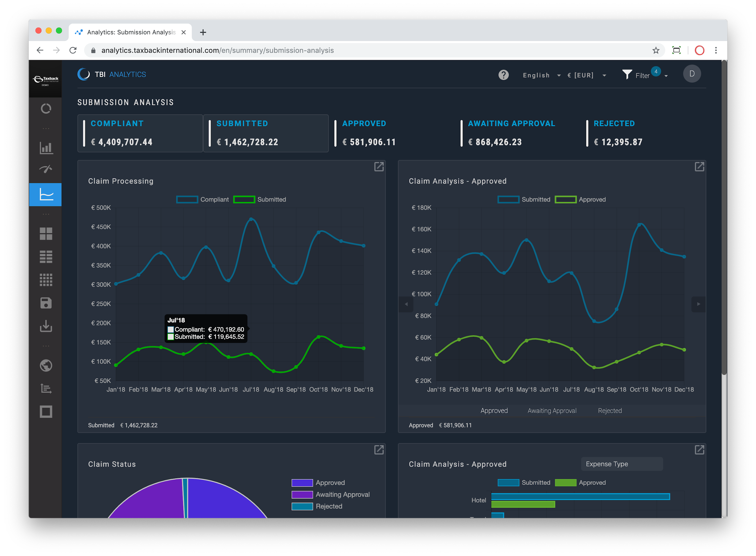Bookmark this page with star icon
The width and height of the screenshot is (756, 556).
tap(656, 50)
